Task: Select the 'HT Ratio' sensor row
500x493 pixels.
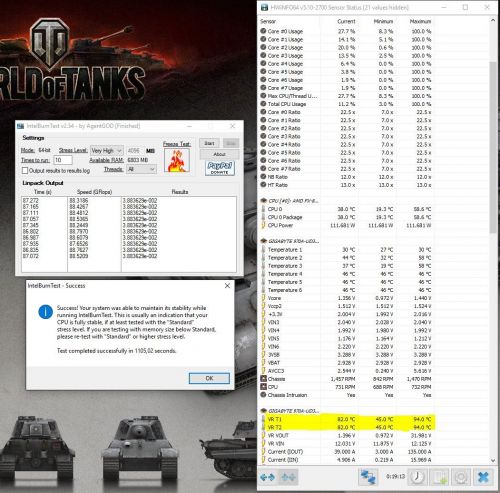Action: (346, 185)
